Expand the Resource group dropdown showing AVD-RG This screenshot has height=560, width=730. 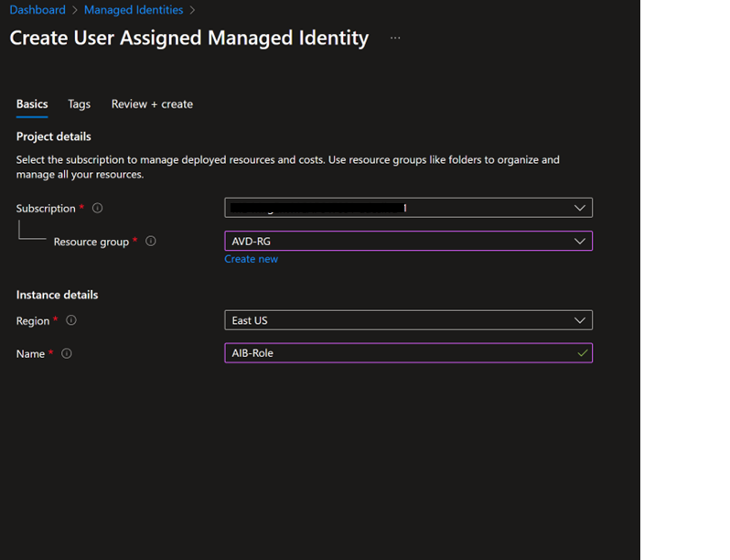408,242
